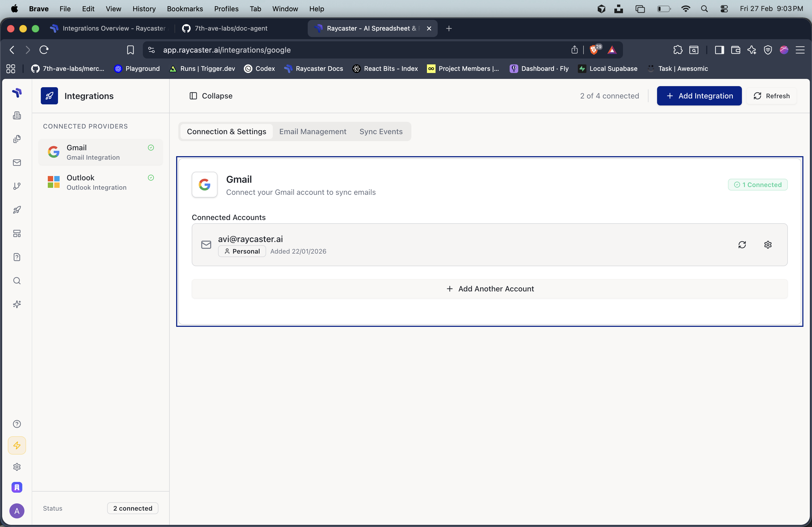
Task: Open the Bookmarks menu in the menu bar
Action: 184,9
